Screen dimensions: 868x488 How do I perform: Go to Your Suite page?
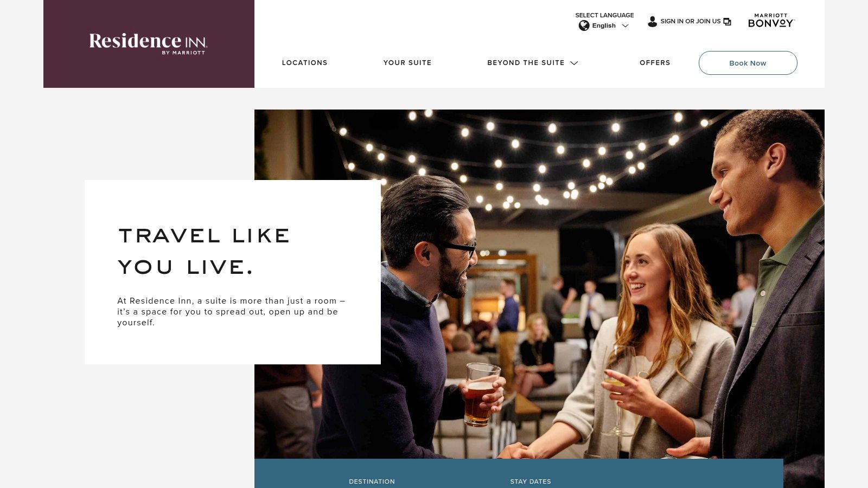pyautogui.click(x=407, y=63)
